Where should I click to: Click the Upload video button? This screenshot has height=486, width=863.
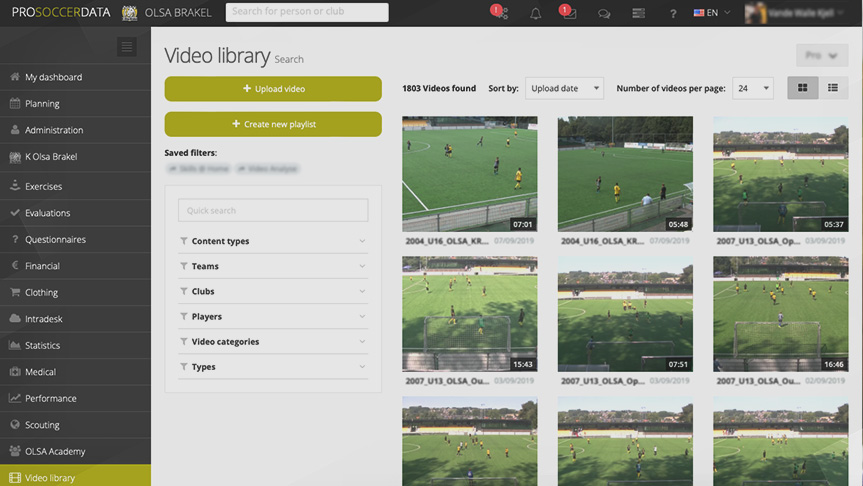[x=273, y=89]
